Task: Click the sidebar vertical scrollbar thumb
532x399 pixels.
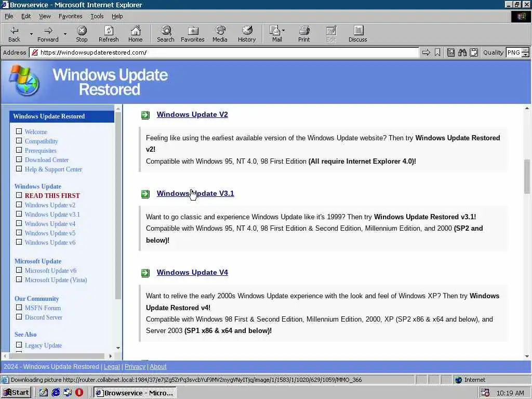Action: pyautogui.click(x=118, y=206)
